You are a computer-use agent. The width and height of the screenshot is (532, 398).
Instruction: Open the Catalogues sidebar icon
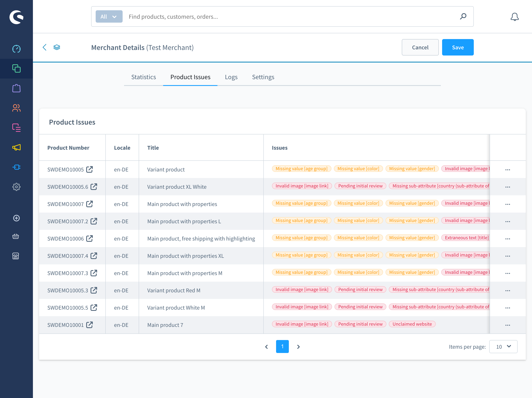(16, 68)
